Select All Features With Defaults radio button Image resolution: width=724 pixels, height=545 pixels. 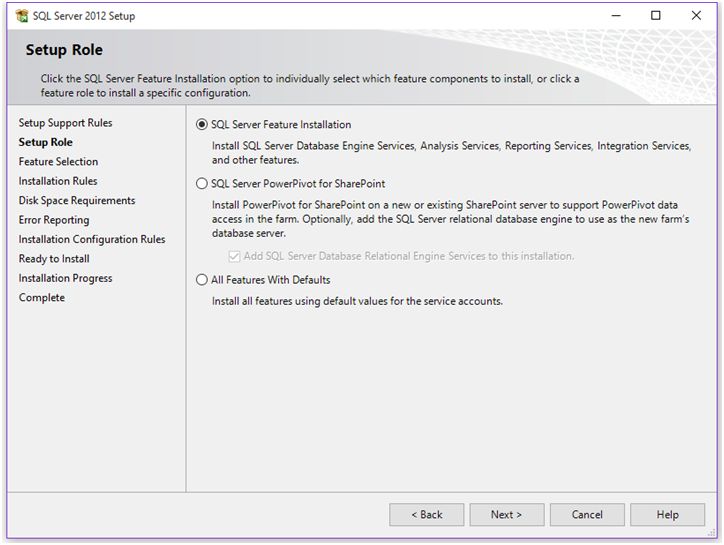tap(202, 280)
